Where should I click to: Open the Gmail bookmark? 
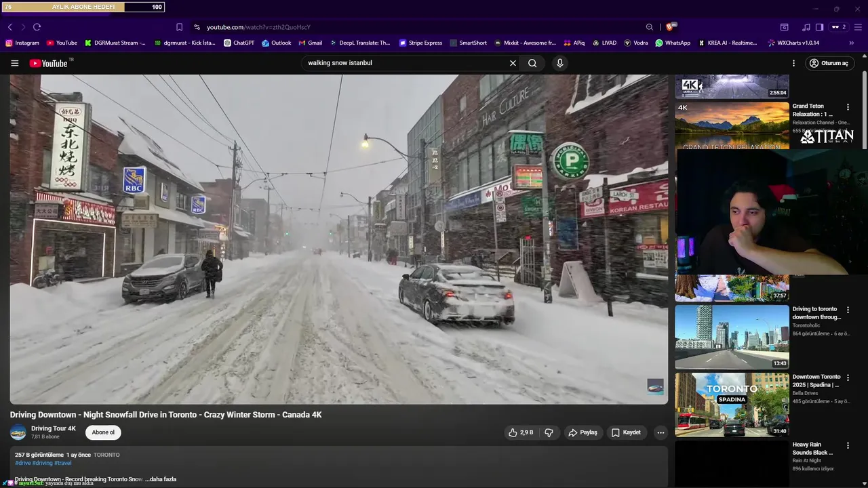point(311,43)
